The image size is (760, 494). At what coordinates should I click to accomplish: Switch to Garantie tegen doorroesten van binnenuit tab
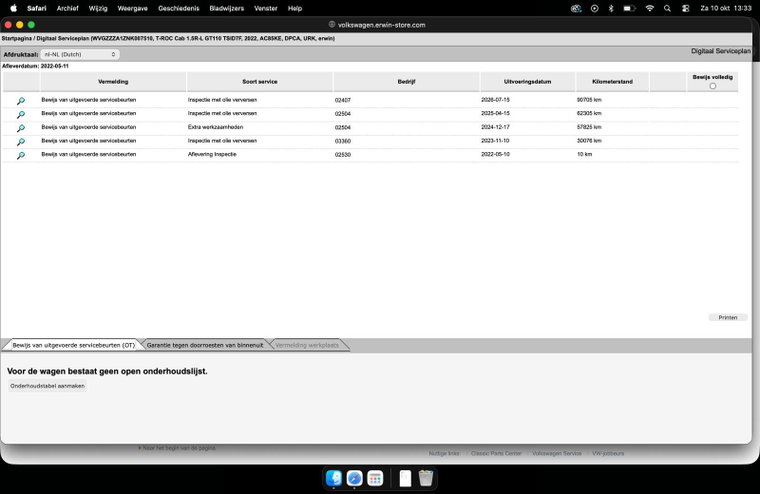click(205, 345)
